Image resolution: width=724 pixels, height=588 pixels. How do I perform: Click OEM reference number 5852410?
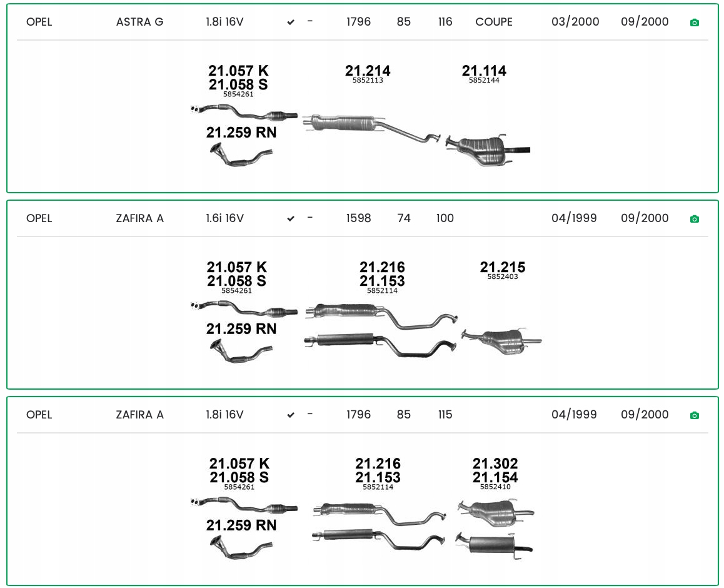click(x=495, y=487)
